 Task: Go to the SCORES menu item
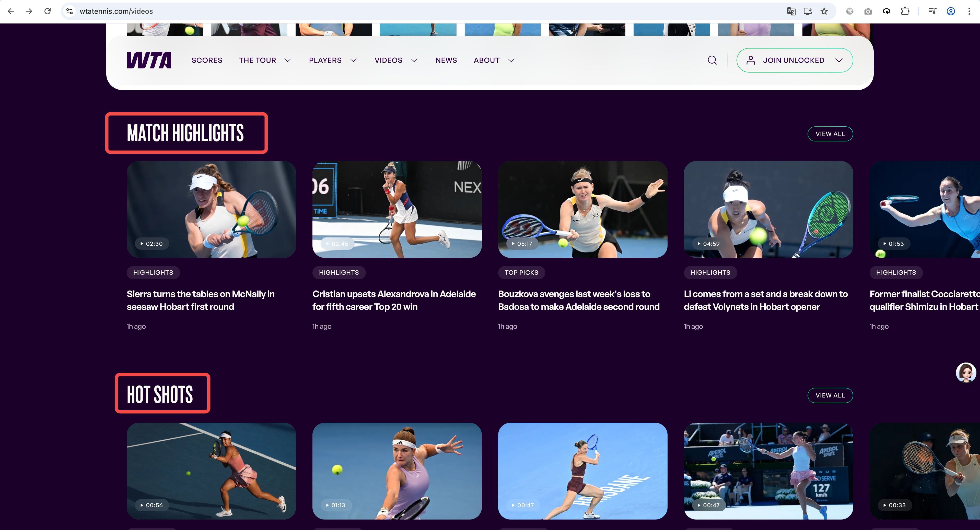207,60
